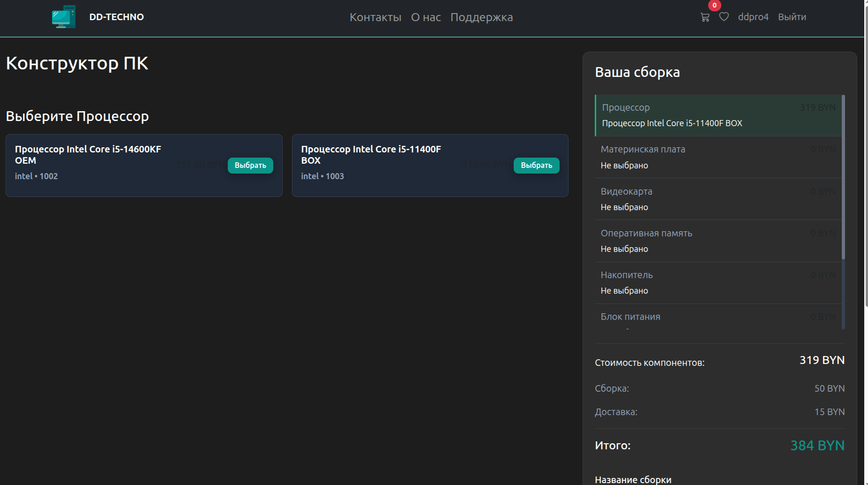This screenshot has width=868, height=485.
Task: Select the Видеокарта build step
Action: (718, 199)
